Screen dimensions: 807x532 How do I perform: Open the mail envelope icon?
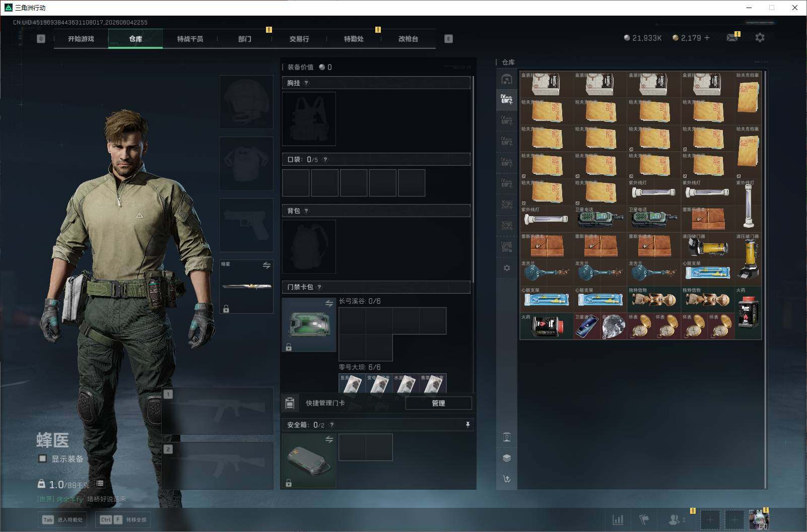point(732,38)
